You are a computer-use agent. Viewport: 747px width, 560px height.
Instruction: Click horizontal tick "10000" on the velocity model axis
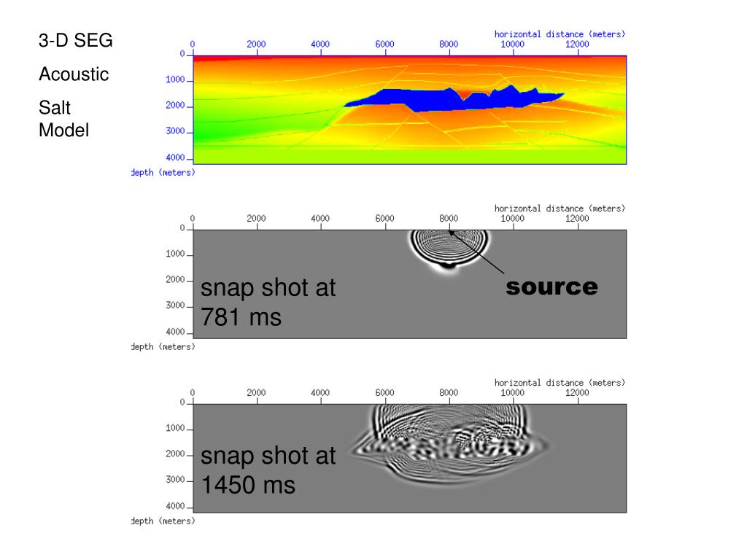click(513, 44)
